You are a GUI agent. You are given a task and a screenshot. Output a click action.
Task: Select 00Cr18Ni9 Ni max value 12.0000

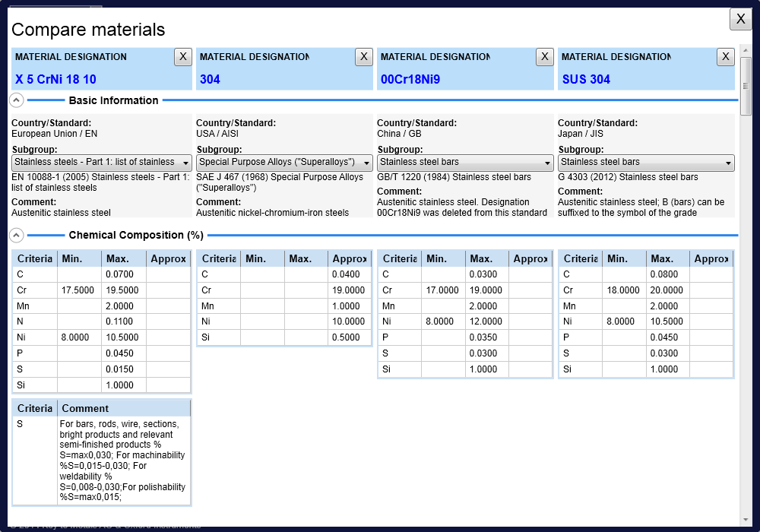(486, 321)
